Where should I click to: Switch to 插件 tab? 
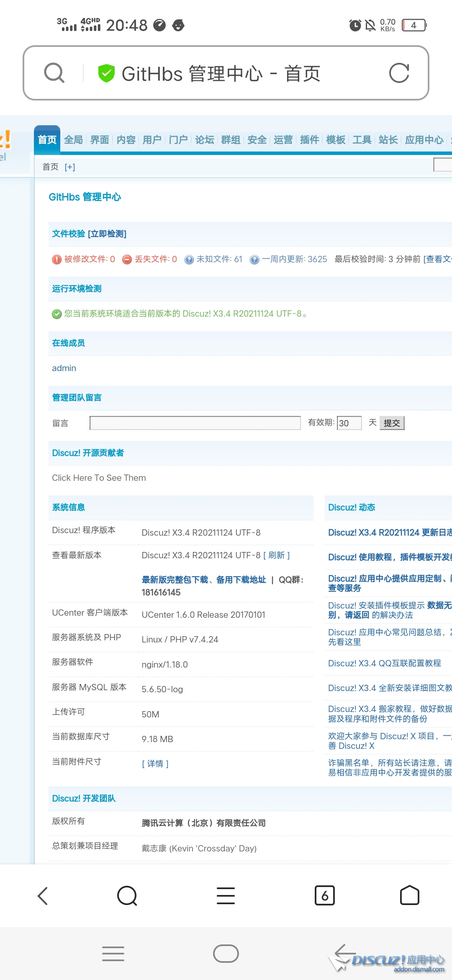coord(310,139)
